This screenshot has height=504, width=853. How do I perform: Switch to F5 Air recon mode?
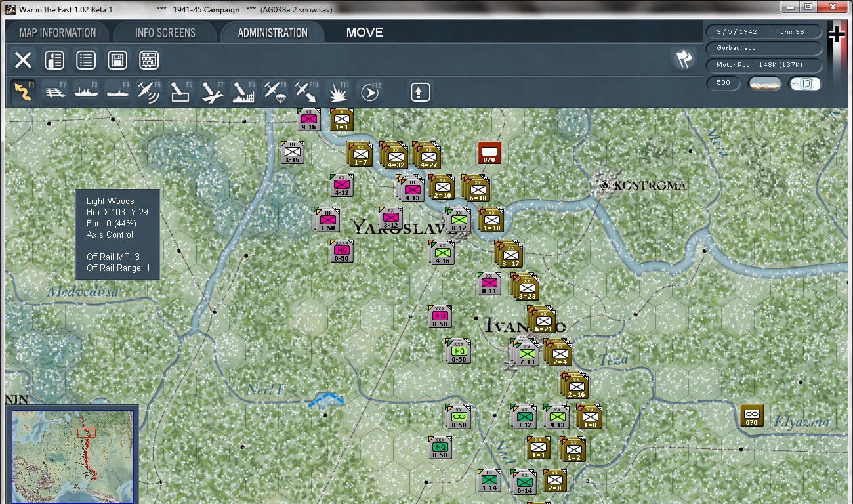tap(149, 92)
